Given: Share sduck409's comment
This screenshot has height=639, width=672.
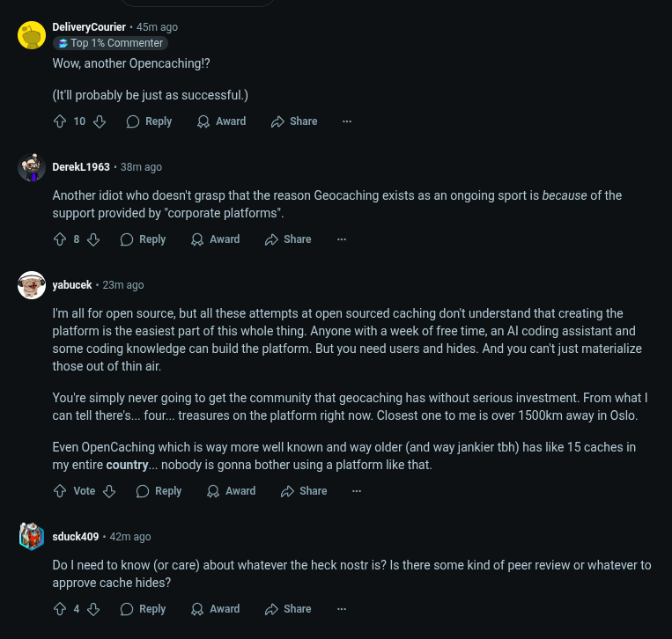Looking at the screenshot, I should tap(288, 609).
